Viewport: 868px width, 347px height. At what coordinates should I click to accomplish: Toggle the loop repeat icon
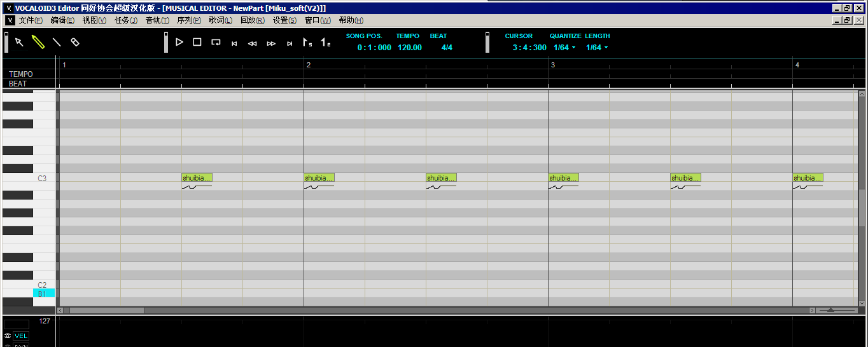(216, 43)
